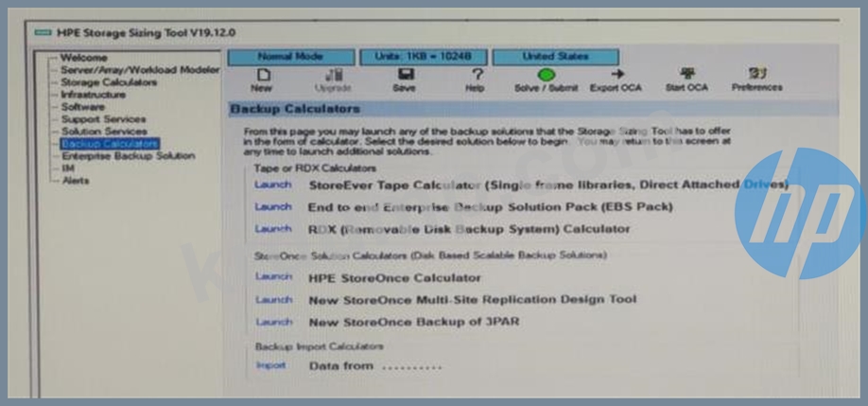The height and width of the screenshot is (406, 868).
Task: Open Server/Array/Workload Modeler tree item
Action: [x=140, y=70]
